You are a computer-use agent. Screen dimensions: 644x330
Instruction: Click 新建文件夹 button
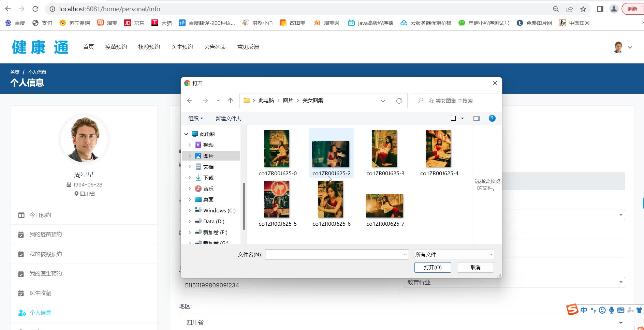click(x=228, y=118)
